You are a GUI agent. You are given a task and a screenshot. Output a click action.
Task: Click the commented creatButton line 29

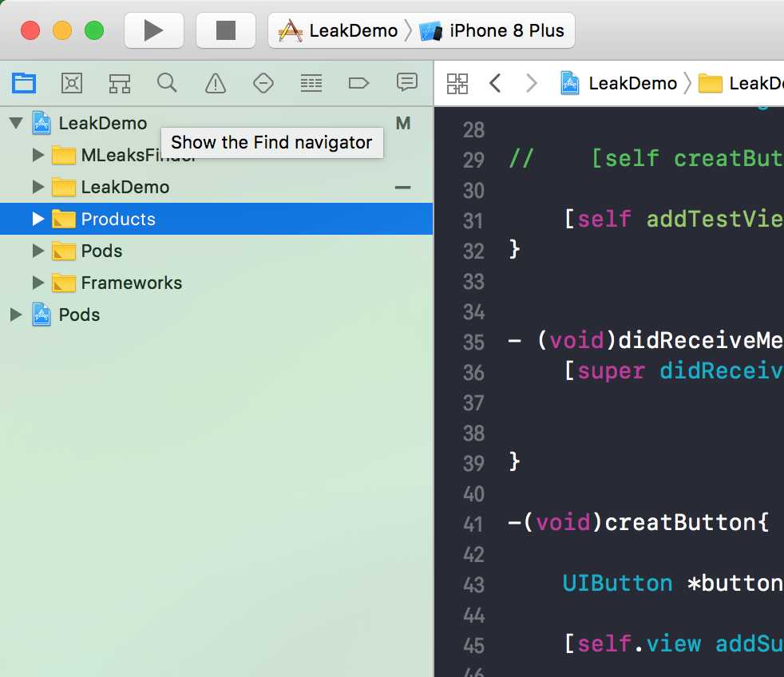646,159
